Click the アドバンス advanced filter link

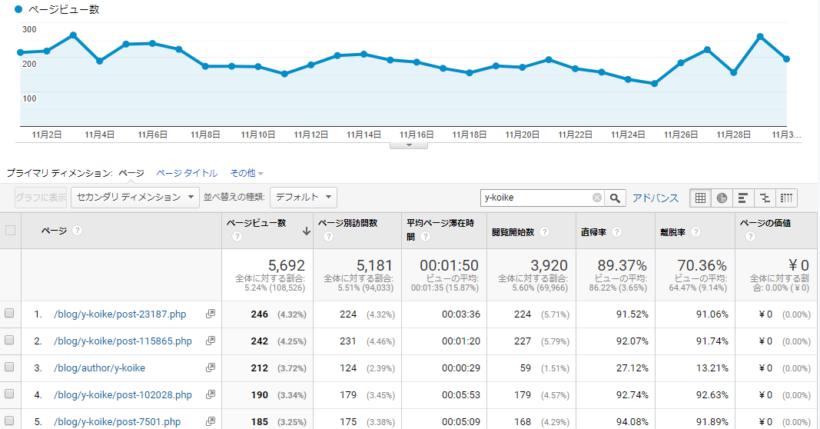point(655,198)
